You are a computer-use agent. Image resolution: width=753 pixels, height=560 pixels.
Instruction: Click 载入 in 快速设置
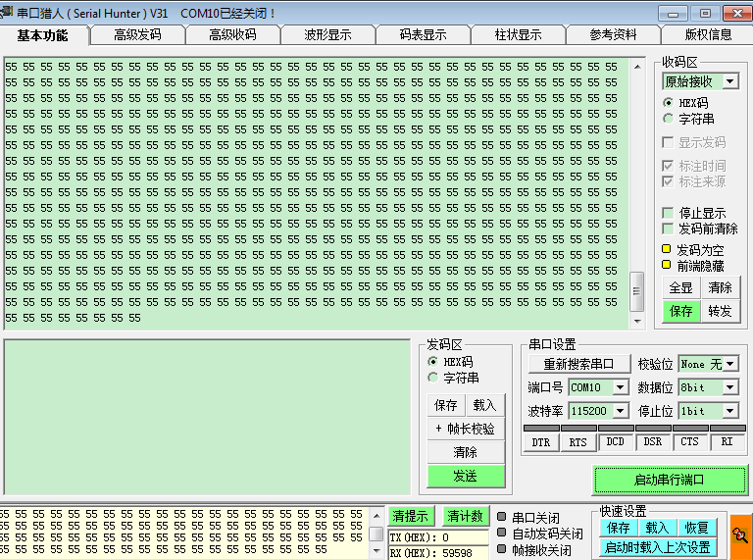point(658,528)
